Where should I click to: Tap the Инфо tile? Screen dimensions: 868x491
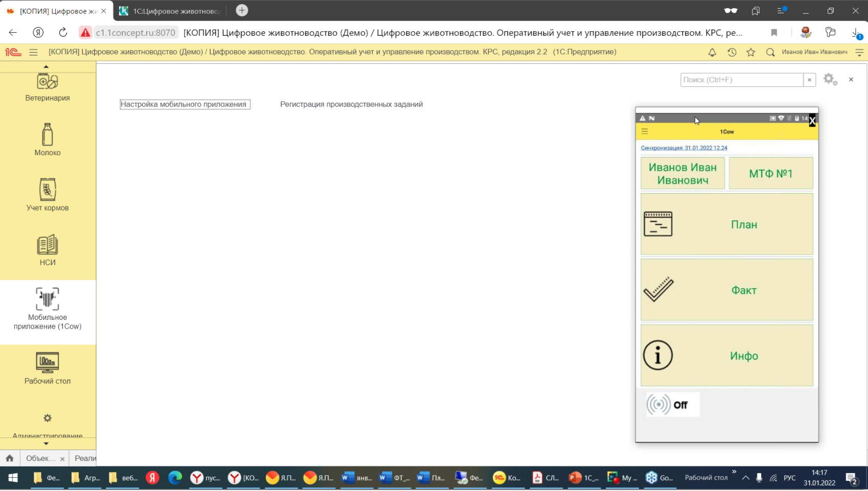coord(727,356)
